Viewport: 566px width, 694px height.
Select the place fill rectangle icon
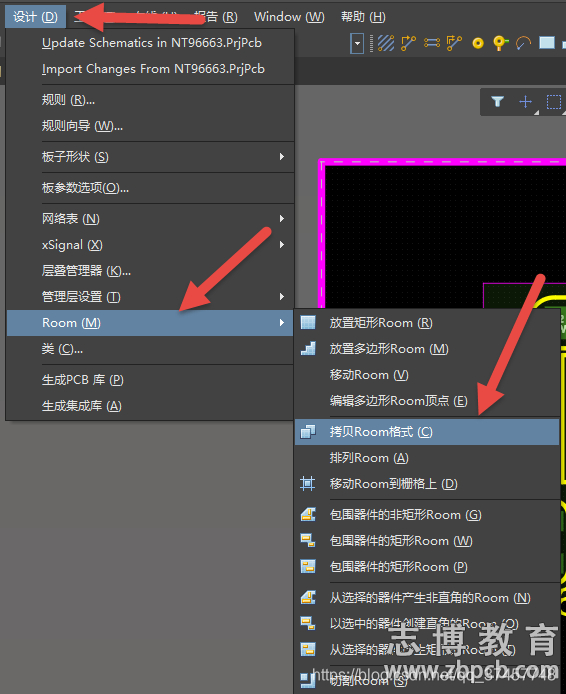(x=547, y=43)
